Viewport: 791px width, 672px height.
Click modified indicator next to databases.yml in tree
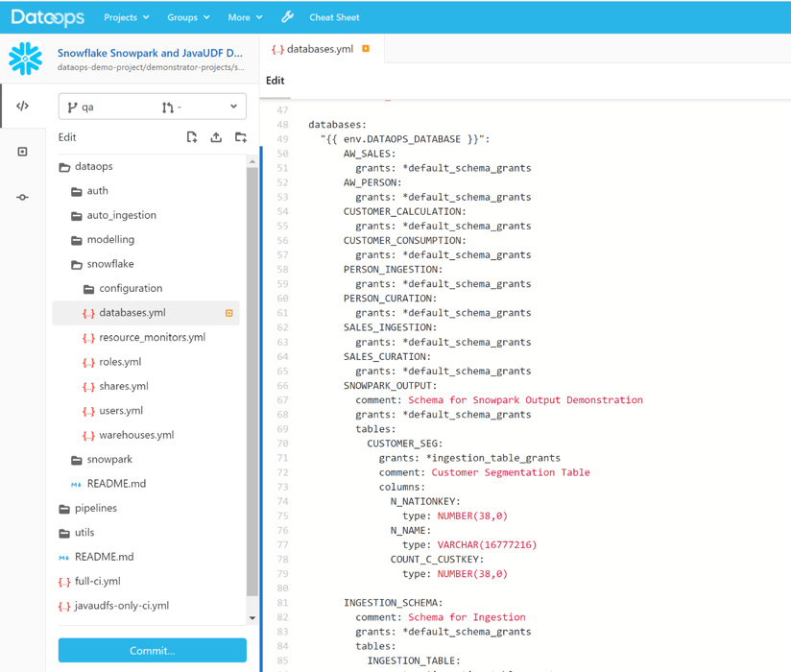click(x=229, y=313)
